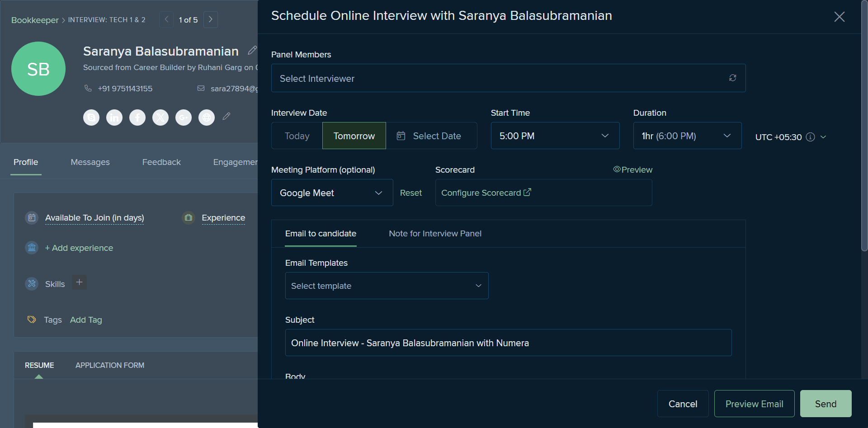
Task: Open Configure Scorecard link
Action: [x=486, y=193]
